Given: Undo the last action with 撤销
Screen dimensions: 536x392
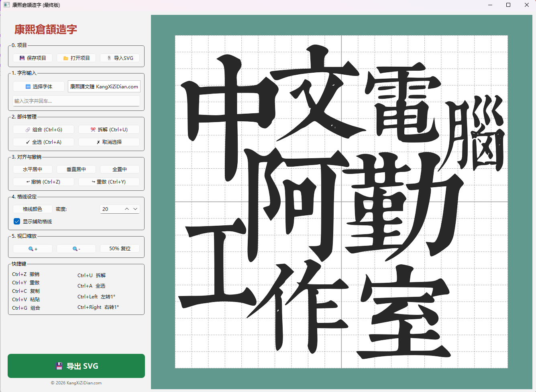Looking at the screenshot, I should (44, 182).
